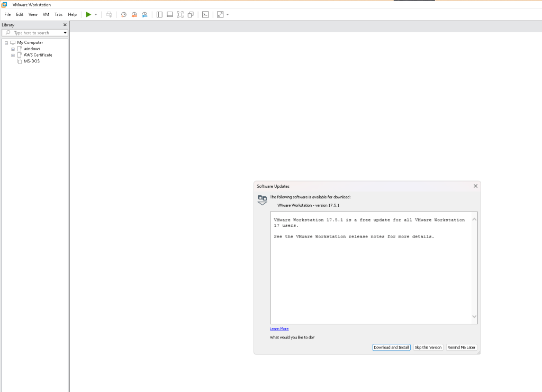This screenshot has height=392, width=542.
Task: Close the Software Updates dialog
Action: click(x=475, y=186)
